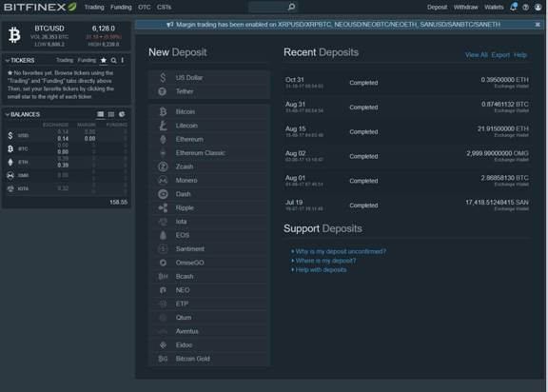Show favorite tickers star tab

click(104, 61)
